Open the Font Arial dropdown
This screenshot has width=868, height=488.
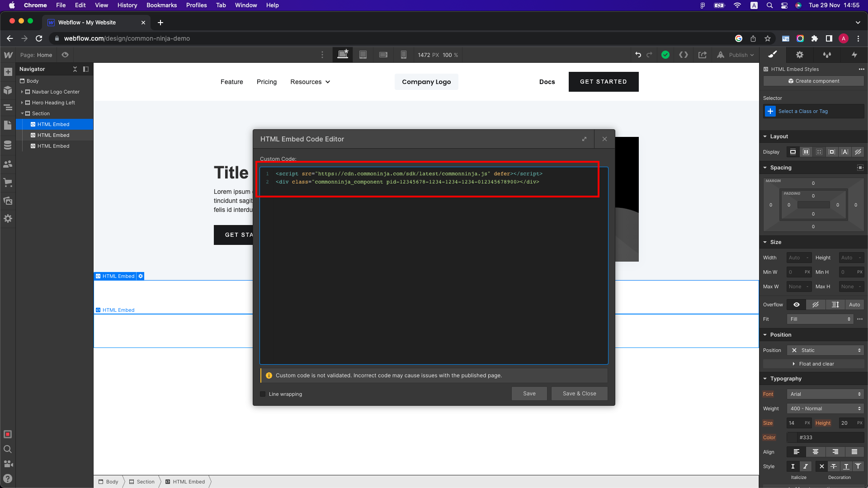tap(826, 394)
